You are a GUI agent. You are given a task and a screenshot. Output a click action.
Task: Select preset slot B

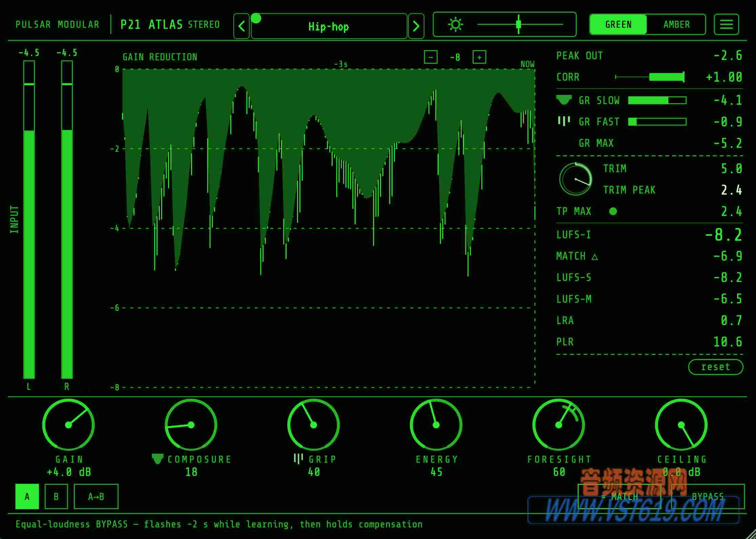[x=56, y=497]
